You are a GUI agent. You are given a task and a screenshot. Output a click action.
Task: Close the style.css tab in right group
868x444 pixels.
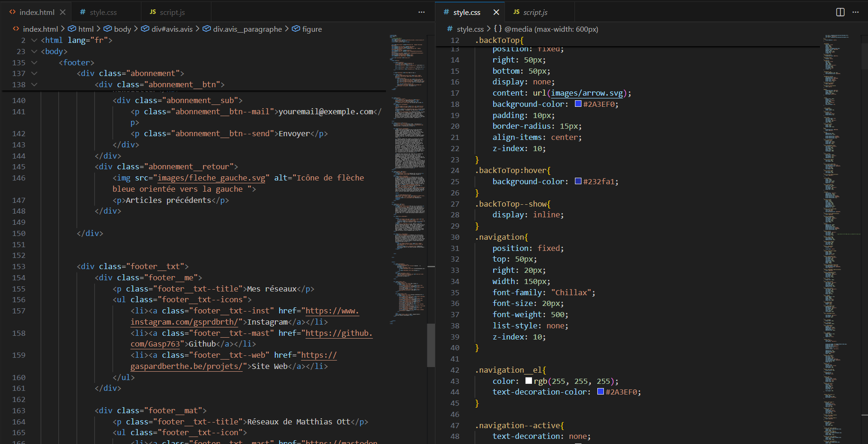click(496, 12)
